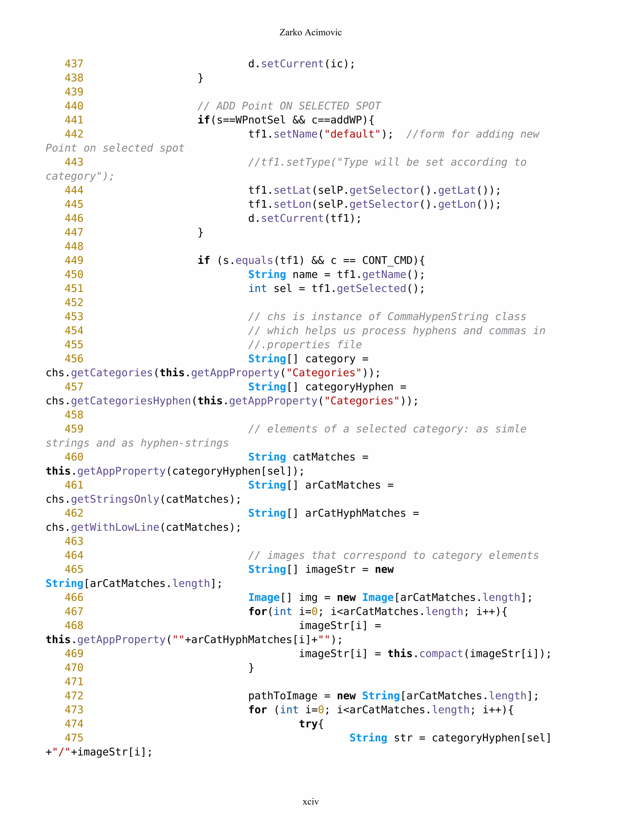Screen dimensions: 644x833
Task: Click the comment ADD Point ON SELECTED SPOT
Action: (289, 106)
